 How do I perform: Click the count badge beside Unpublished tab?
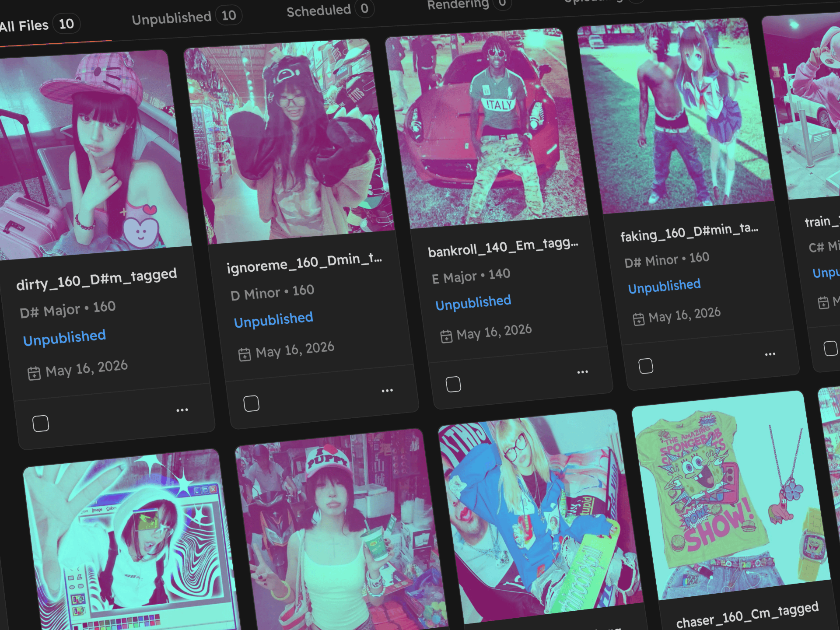[x=229, y=16]
